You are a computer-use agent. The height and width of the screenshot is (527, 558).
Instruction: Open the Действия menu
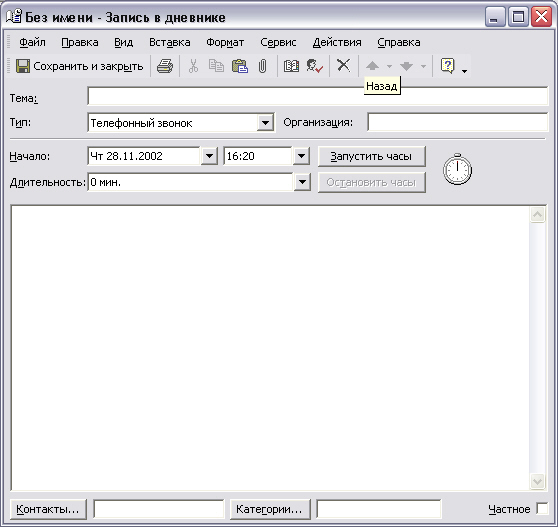tap(337, 42)
